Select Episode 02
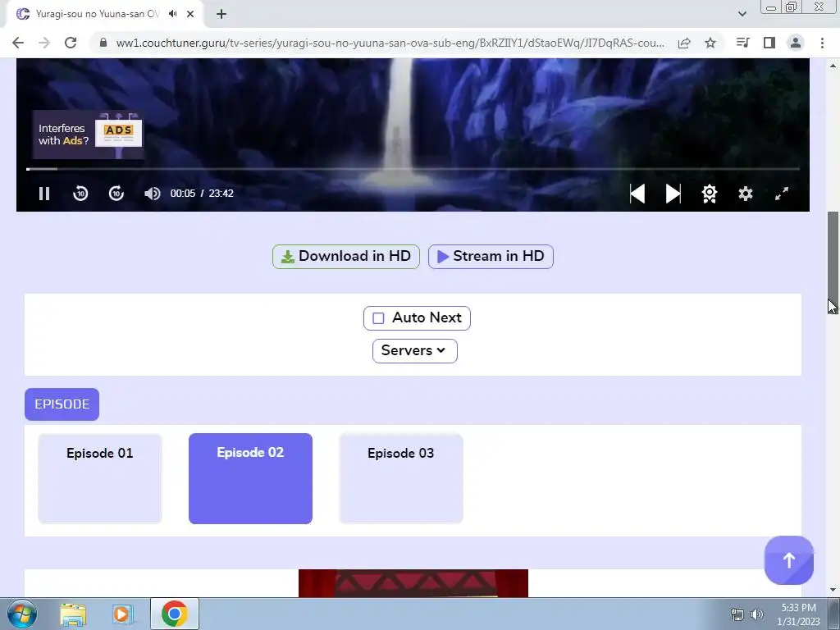 tap(250, 478)
